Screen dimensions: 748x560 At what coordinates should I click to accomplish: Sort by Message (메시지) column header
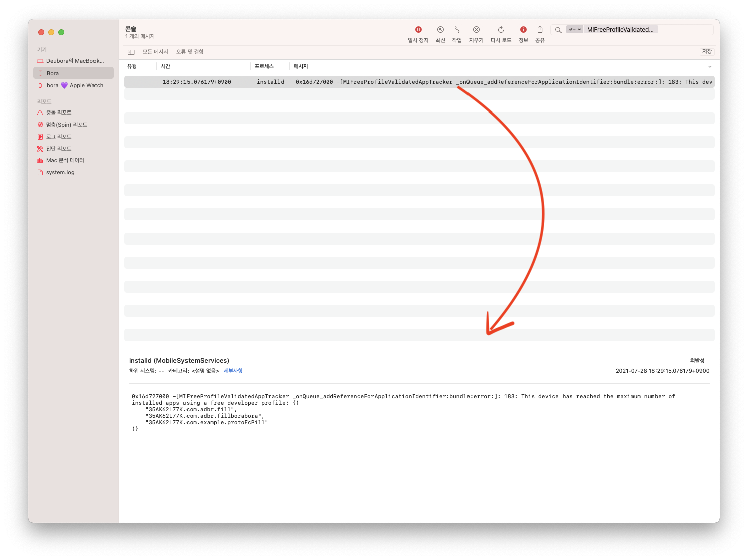[x=301, y=66]
